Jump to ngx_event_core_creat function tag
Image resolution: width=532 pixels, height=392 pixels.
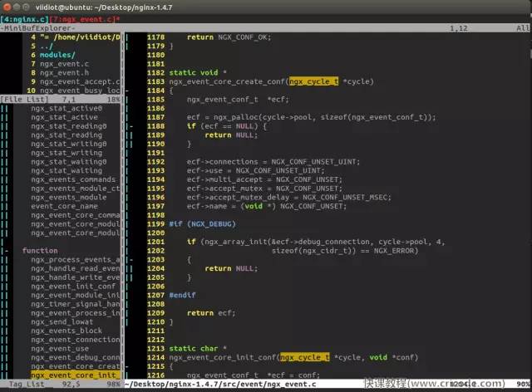coord(76,366)
